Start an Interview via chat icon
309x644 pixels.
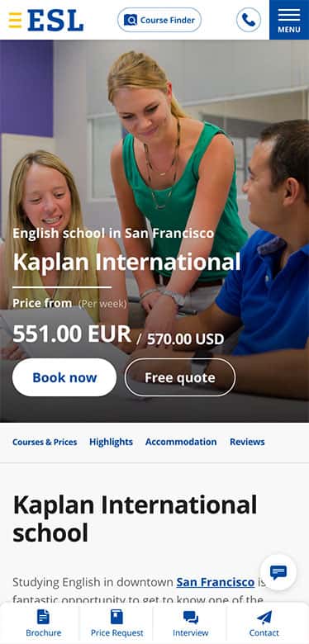coord(191,617)
